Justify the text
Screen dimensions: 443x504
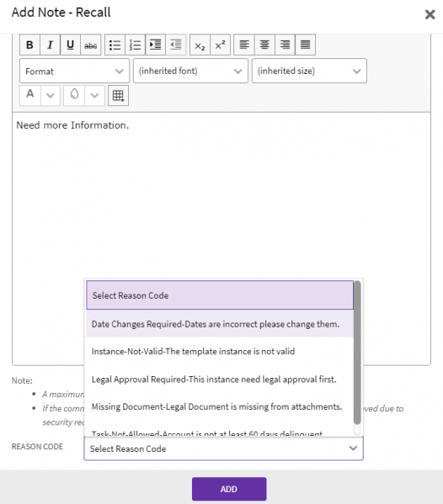click(305, 45)
